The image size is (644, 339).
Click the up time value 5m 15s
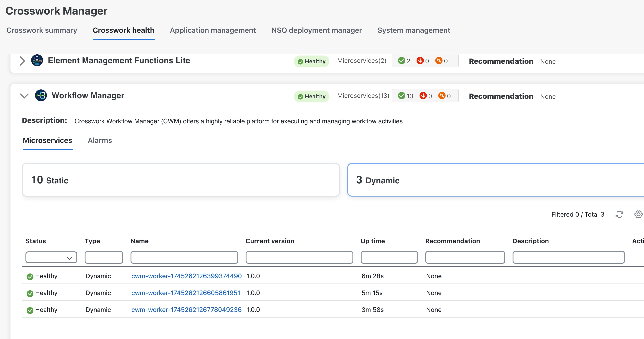[x=372, y=293]
